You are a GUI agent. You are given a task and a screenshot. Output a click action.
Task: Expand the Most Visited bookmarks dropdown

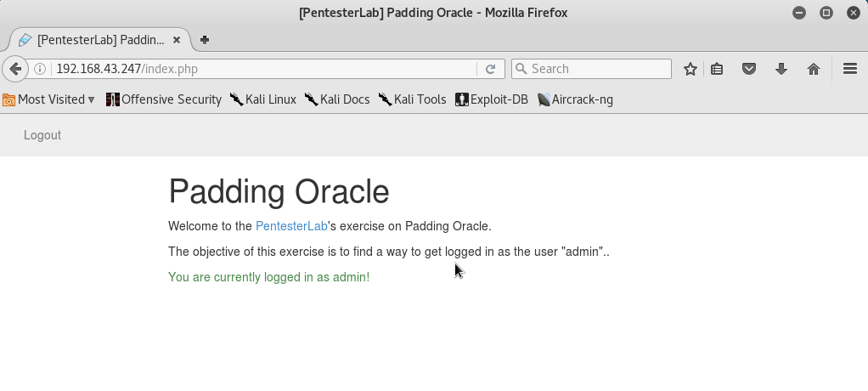(x=48, y=99)
